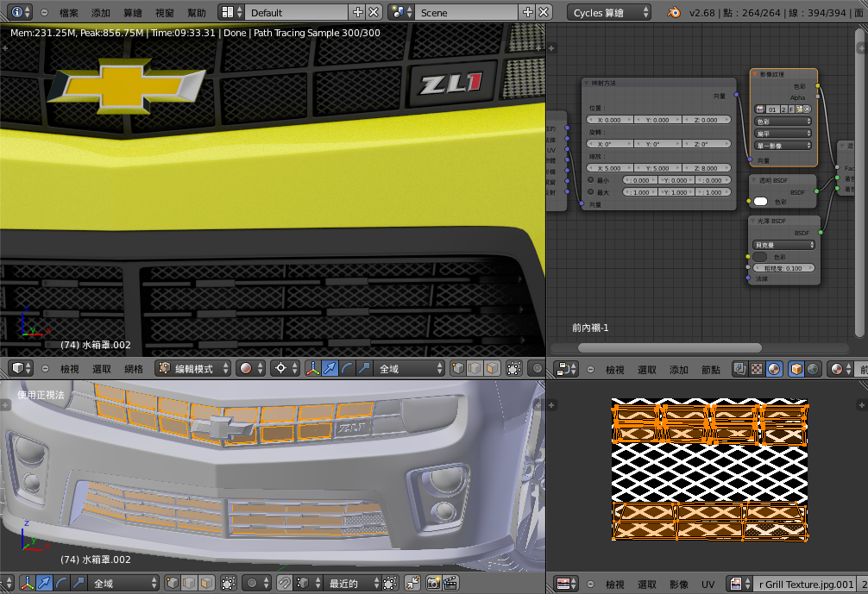
Task: Open the Cycles 算繪 render engine dropdown
Action: click(609, 12)
